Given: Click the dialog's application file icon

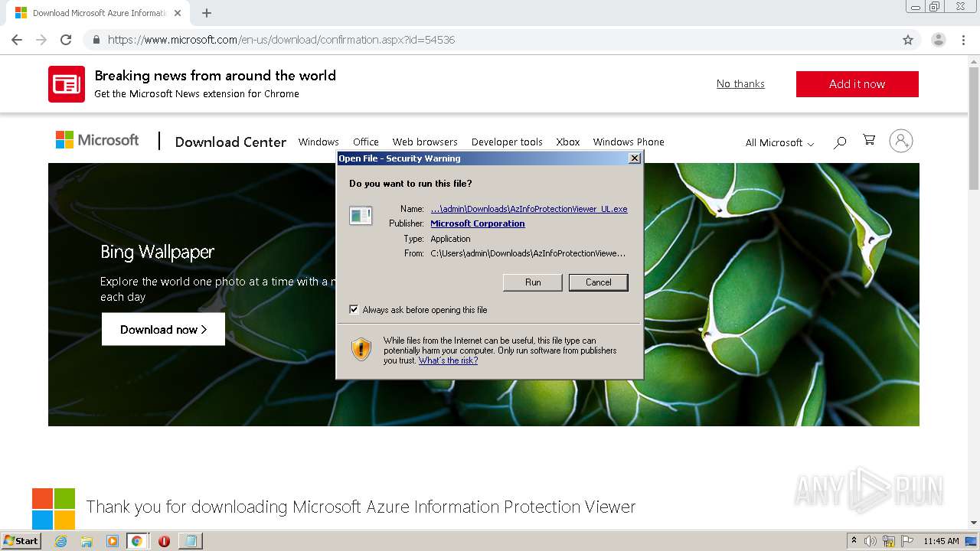Looking at the screenshot, I should pyautogui.click(x=361, y=216).
